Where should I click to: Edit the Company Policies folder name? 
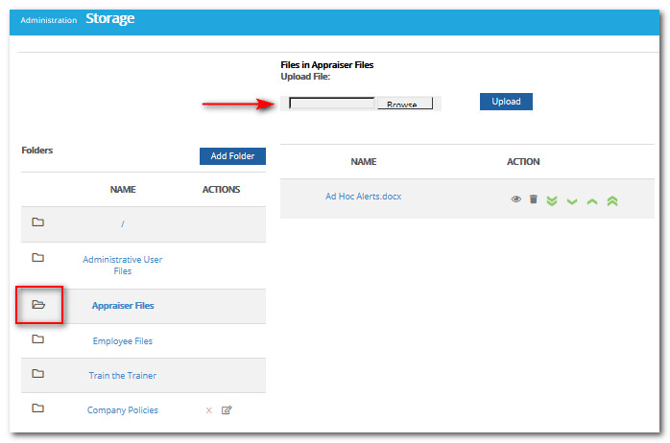tap(227, 410)
